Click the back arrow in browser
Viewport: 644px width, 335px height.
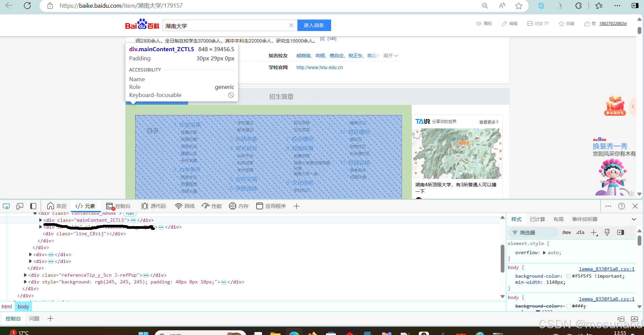pos(9,5)
